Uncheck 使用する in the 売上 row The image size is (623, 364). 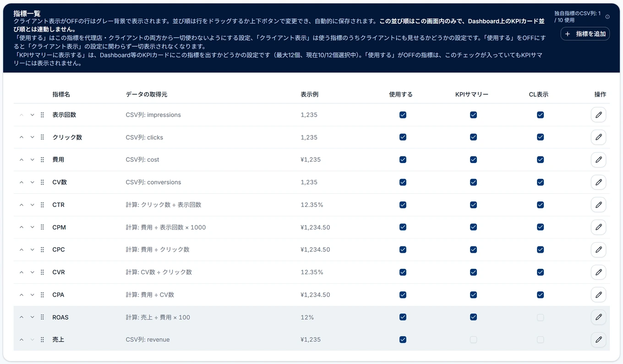point(403,340)
